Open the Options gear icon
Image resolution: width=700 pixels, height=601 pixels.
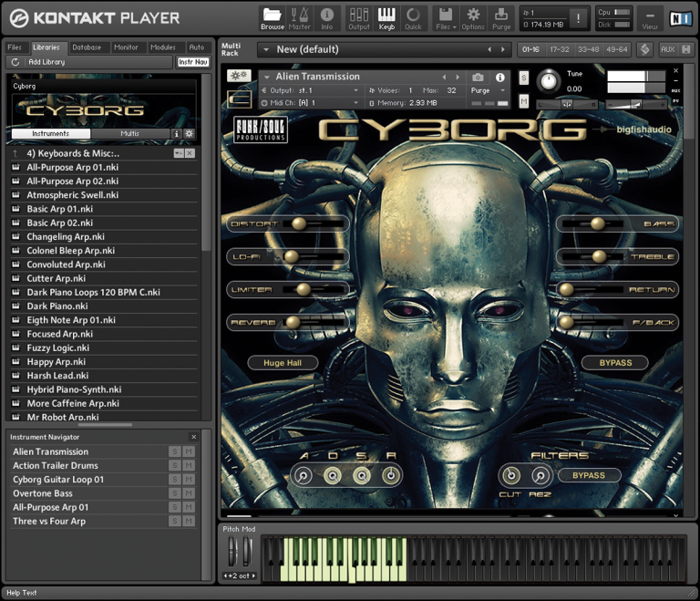[x=473, y=18]
